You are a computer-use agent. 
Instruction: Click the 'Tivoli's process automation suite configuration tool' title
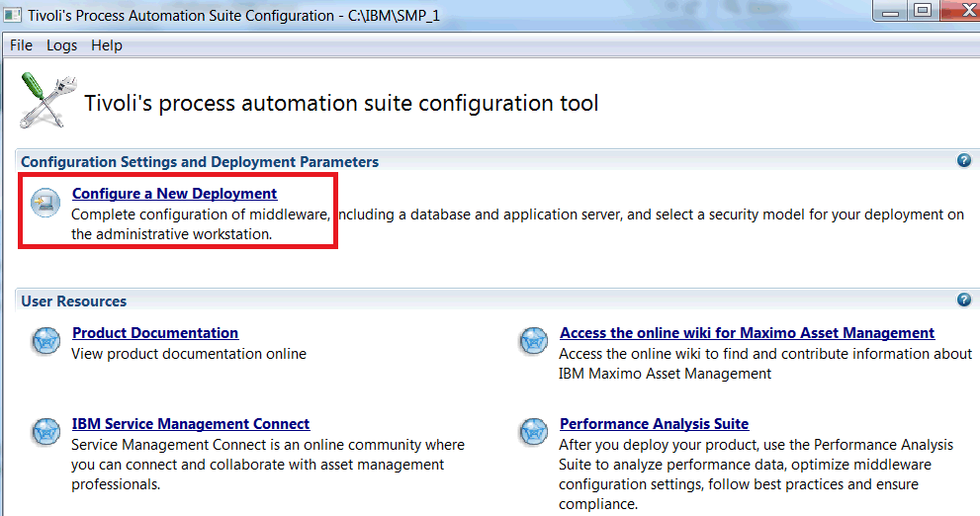341,103
